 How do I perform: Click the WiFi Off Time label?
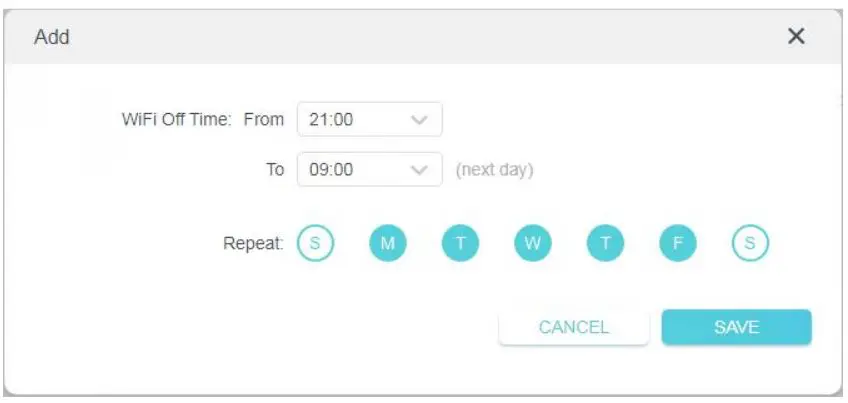(176, 120)
